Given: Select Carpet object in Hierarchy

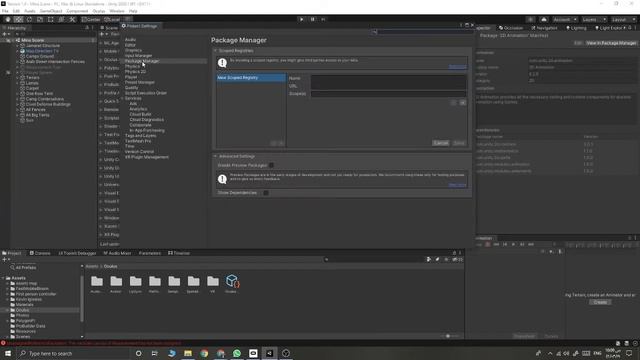Looking at the screenshot, I should (33, 88).
